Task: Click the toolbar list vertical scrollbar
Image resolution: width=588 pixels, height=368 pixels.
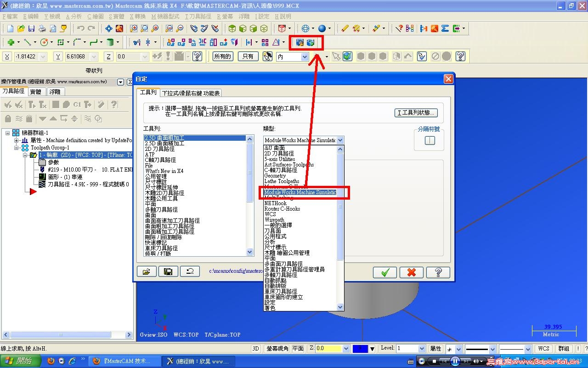Action: (250, 196)
